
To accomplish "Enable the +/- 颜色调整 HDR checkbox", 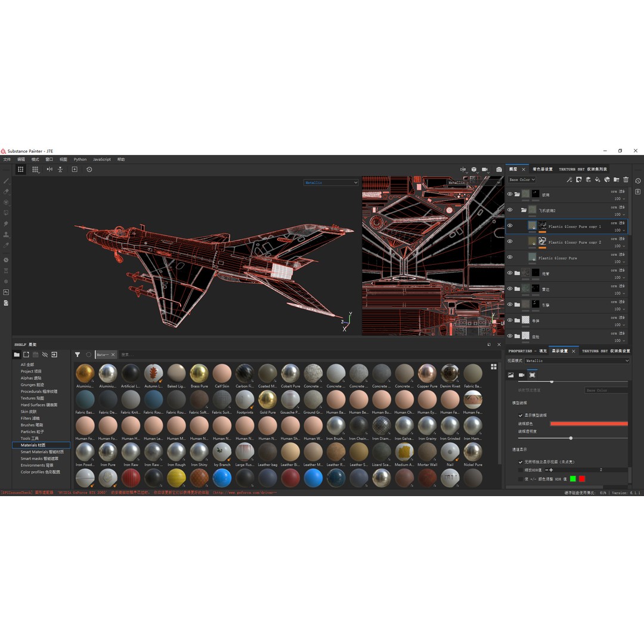I will click(521, 479).
